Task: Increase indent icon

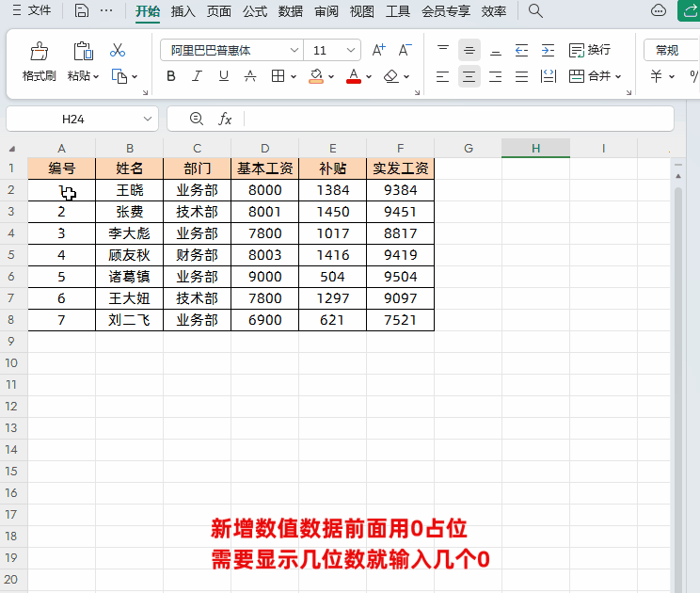Action: [548, 50]
